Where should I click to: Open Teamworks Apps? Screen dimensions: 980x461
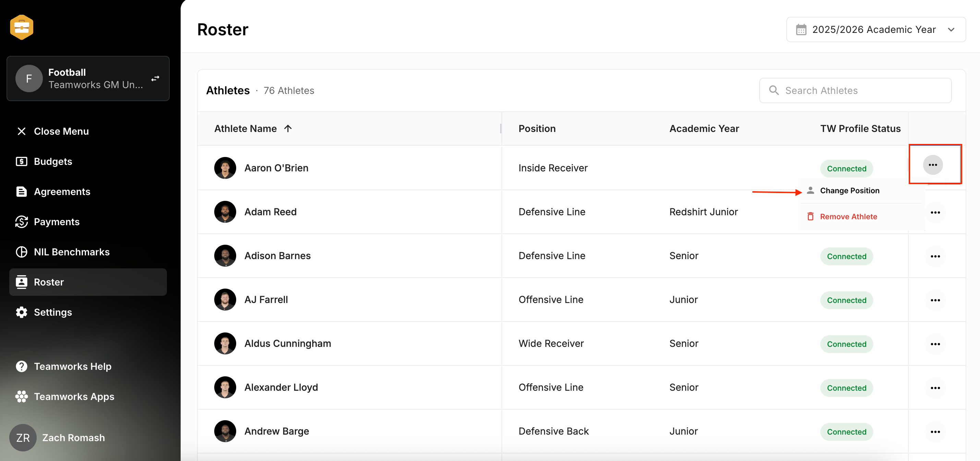pyautogui.click(x=65, y=396)
